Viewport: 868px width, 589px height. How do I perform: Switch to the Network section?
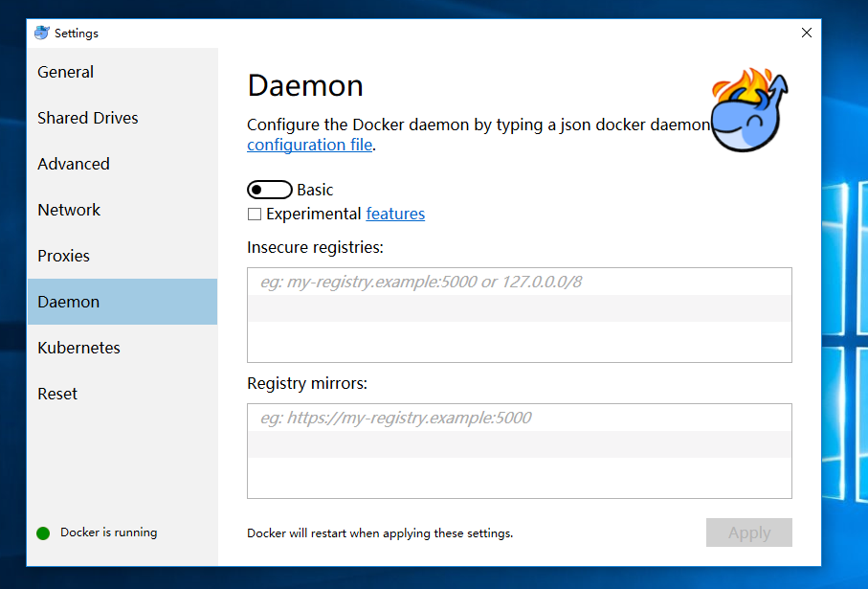tap(122, 210)
